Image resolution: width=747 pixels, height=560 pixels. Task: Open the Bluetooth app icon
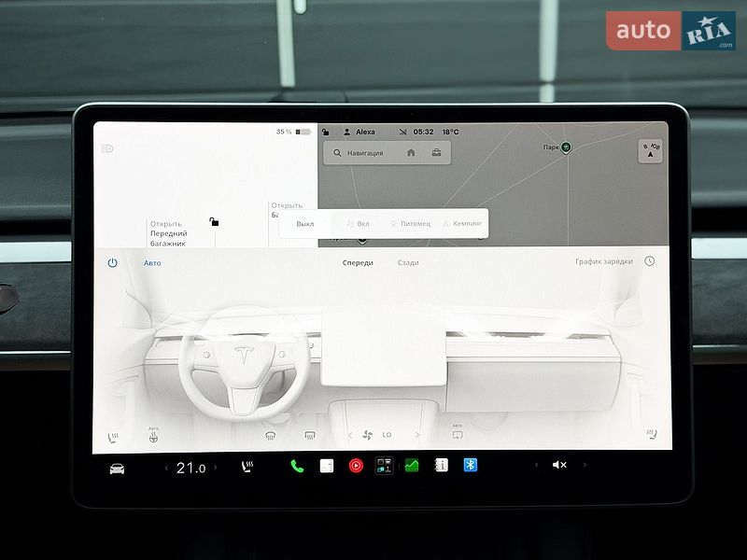471,465
